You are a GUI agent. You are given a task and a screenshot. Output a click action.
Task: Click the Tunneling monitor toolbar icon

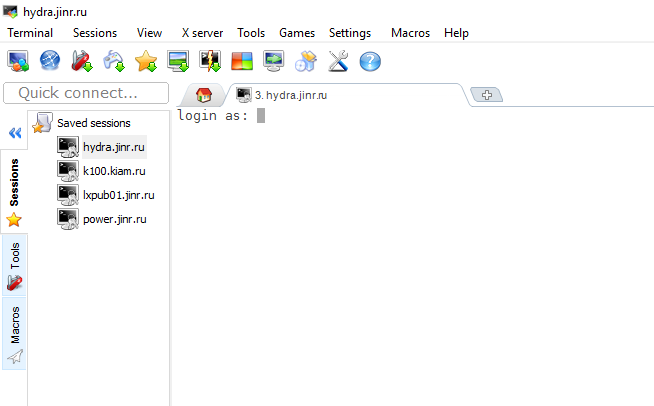[x=274, y=62]
